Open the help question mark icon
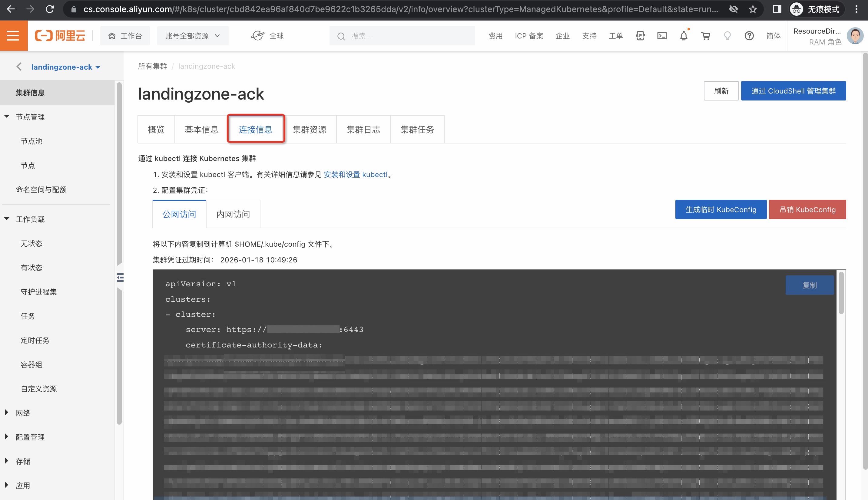868x500 pixels. click(x=749, y=36)
